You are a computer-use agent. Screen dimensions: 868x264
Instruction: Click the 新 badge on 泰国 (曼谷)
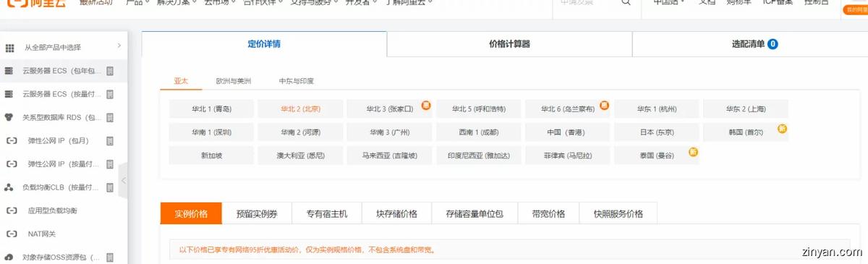[693, 152]
